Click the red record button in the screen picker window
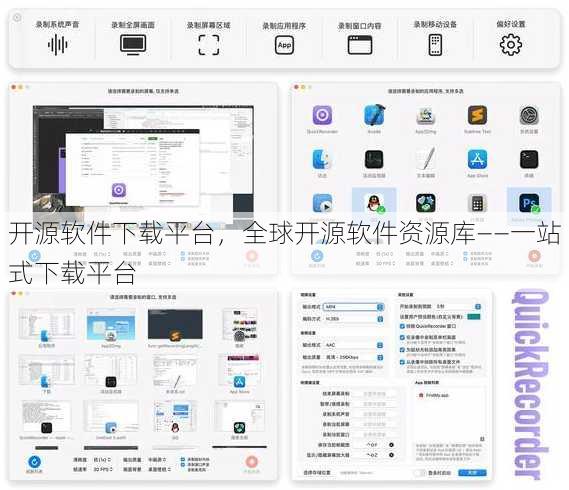569x490 pixels. (x=251, y=256)
